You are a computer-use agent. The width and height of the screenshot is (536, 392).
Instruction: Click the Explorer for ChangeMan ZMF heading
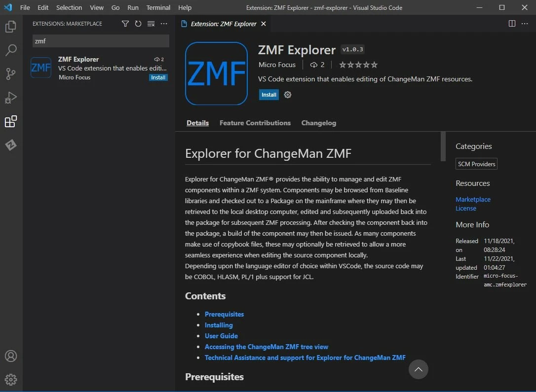click(268, 154)
